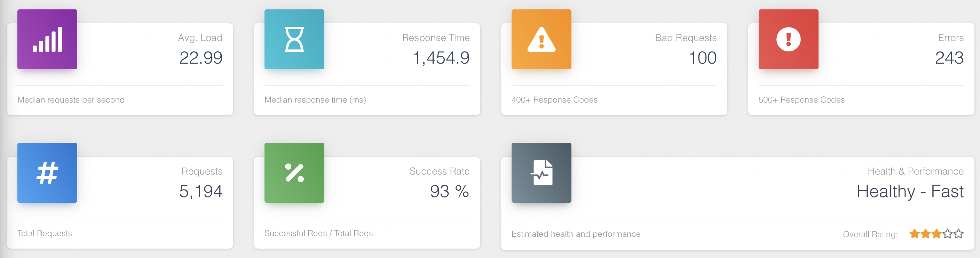Click the purple signal bars Avg. Load icon

tap(47, 39)
